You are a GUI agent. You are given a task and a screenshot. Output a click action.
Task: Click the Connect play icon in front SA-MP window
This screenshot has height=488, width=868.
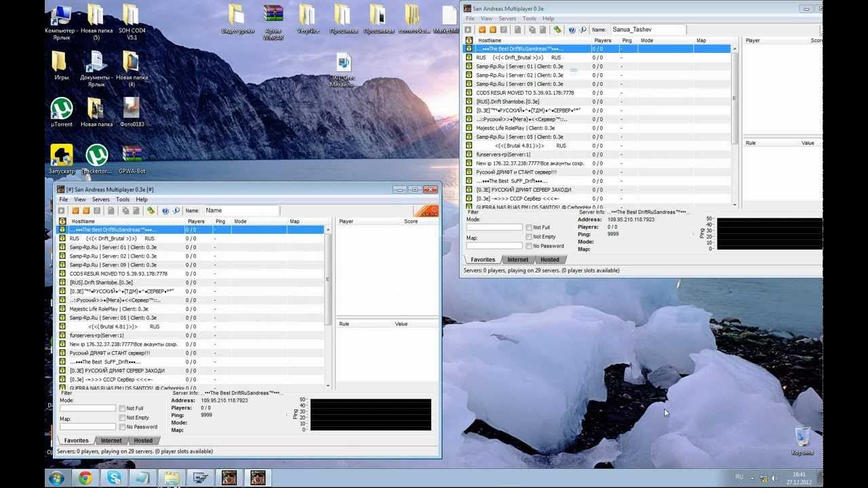point(62,211)
